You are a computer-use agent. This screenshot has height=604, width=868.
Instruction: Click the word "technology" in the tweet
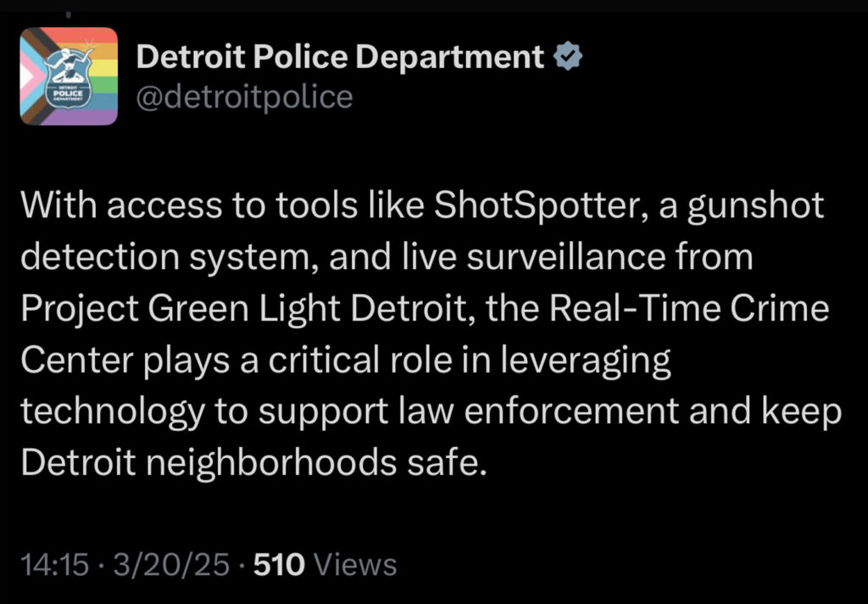(x=111, y=412)
